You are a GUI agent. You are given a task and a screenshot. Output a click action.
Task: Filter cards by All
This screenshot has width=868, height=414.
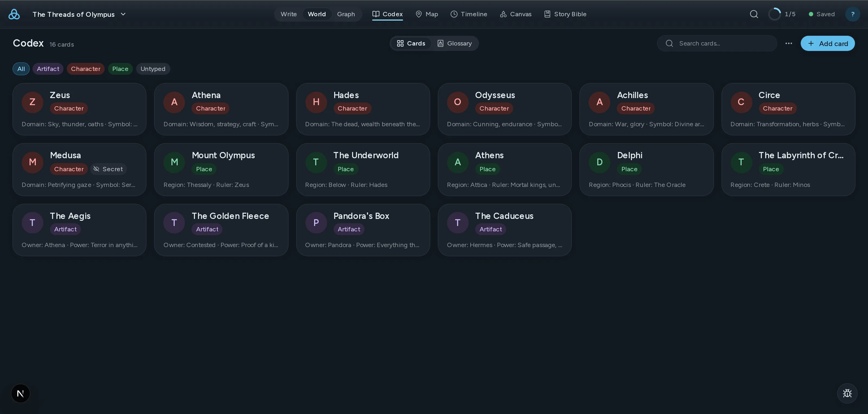(x=21, y=69)
